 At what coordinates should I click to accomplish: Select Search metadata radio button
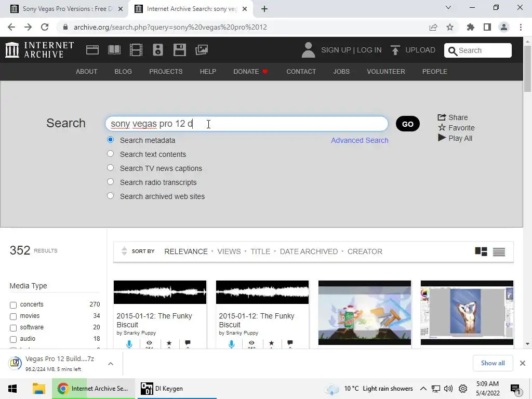110,140
